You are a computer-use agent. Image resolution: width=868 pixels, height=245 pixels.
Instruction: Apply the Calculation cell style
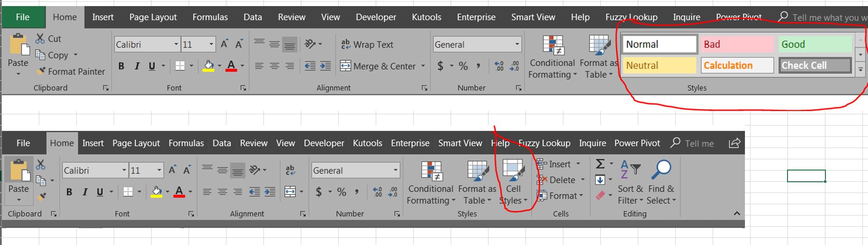pyautogui.click(x=737, y=65)
